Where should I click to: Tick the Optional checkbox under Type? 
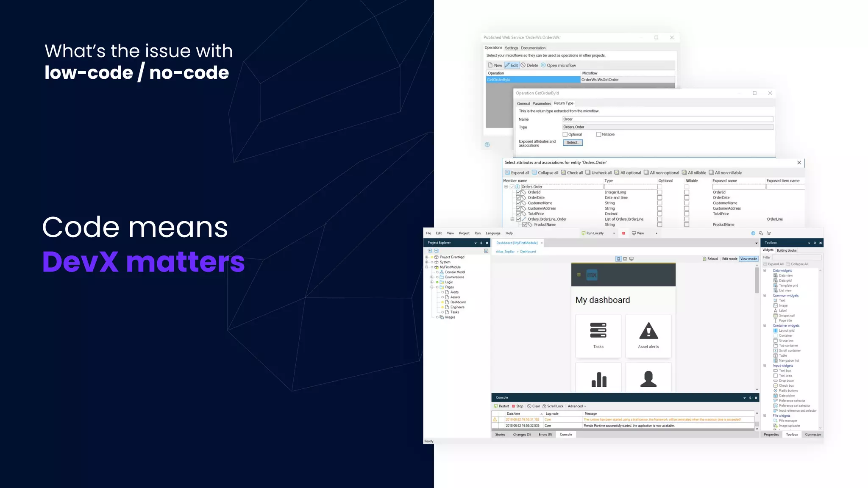(565, 134)
